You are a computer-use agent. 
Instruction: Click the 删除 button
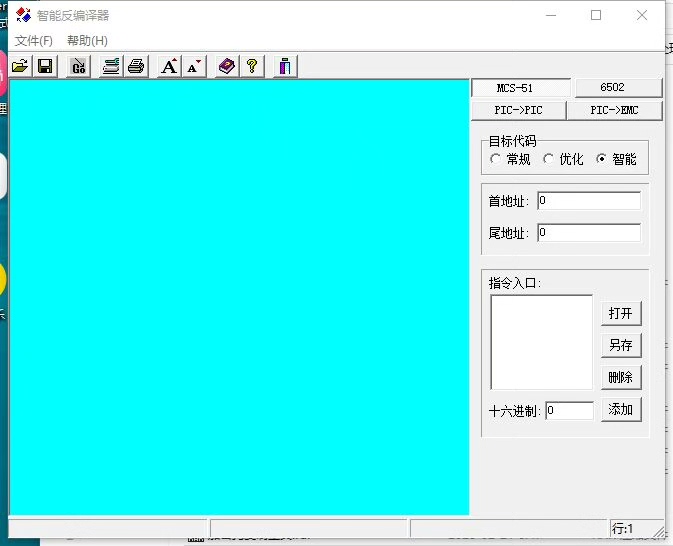click(621, 377)
